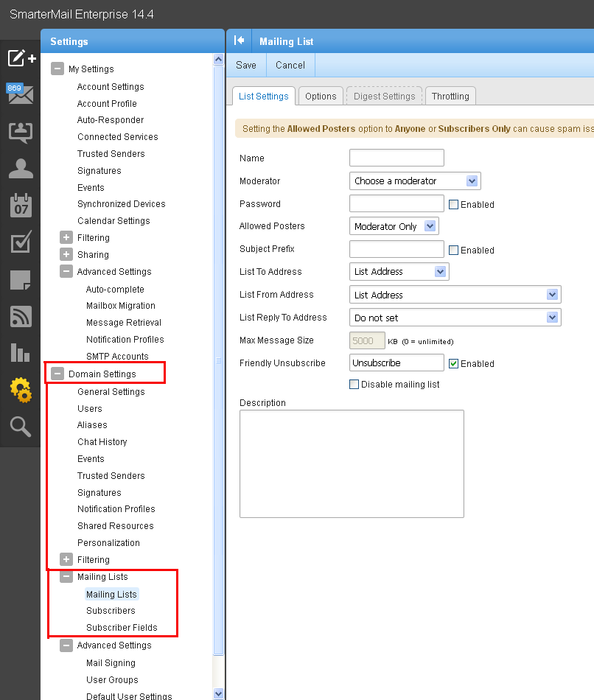Click the settings tree scrollbar down arrow
The height and width of the screenshot is (700, 594).
[218, 694]
